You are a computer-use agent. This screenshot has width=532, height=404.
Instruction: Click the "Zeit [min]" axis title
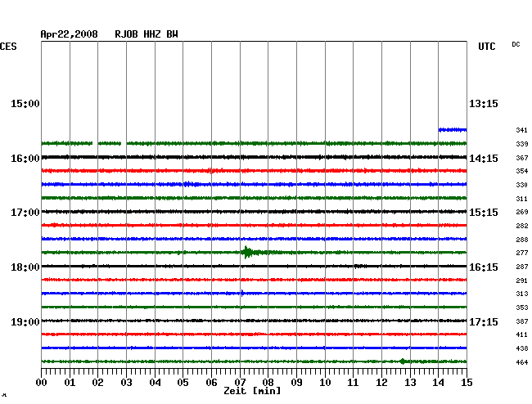click(x=252, y=391)
